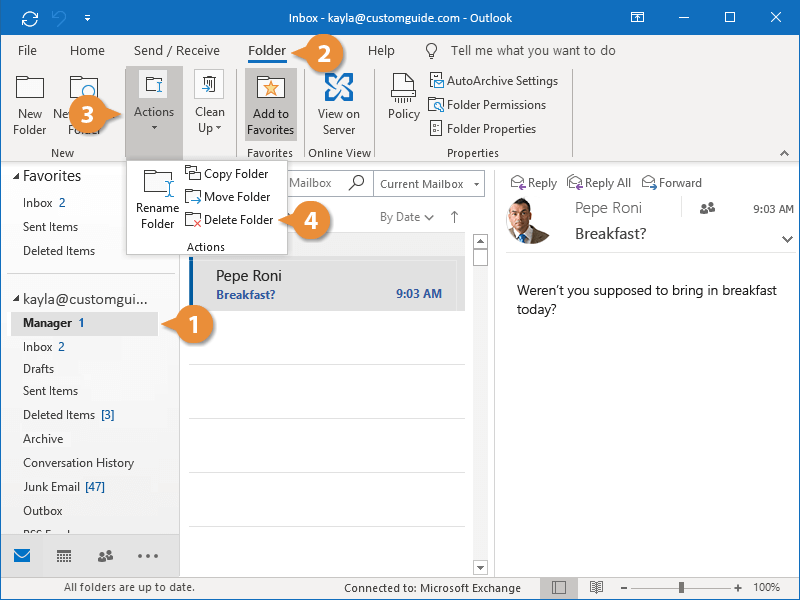Open the Outbox folder
Viewport: 800px width, 600px height.
tap(43, 511)
